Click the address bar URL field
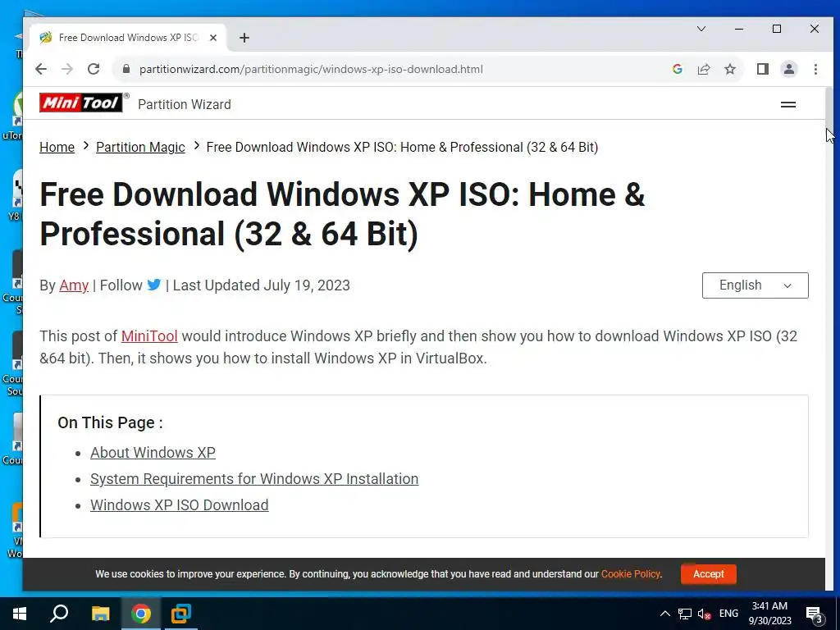Screen dimensions: 840x630 pyautogui.click(x=311, y=69)
